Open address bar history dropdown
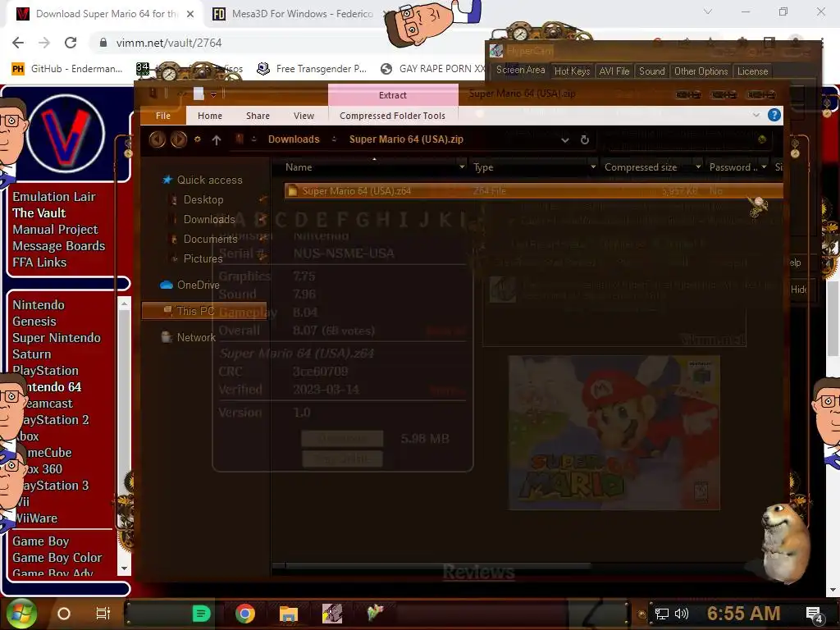Image resolution: width=840 pixels, height=630 pixels. point(564,139)
